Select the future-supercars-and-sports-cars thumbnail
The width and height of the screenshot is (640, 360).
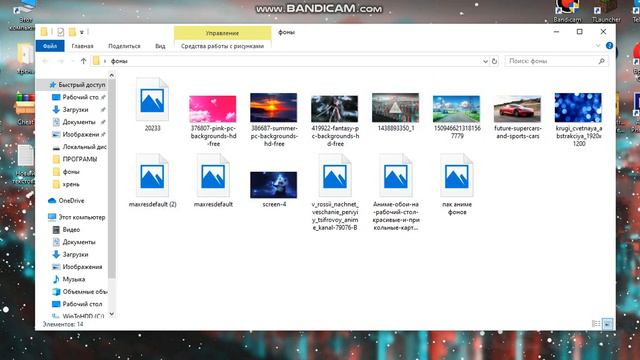coord(517,109)
